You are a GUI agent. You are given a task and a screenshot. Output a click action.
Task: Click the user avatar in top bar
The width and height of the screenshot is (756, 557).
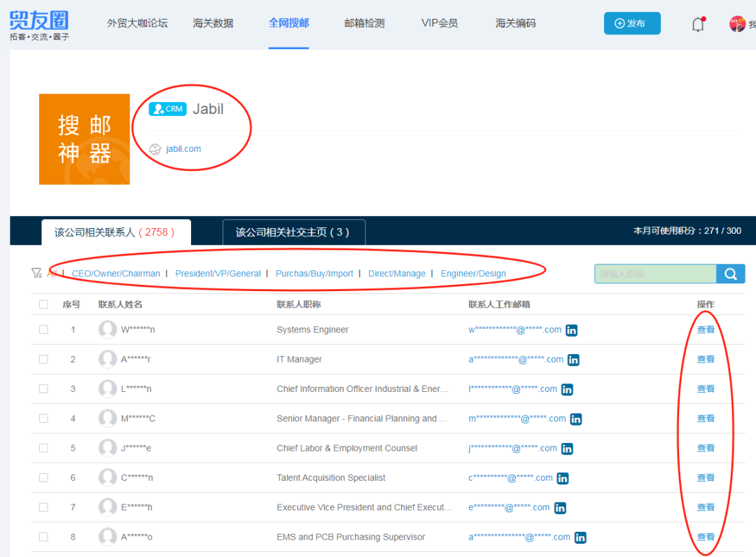pyautogui.click(x=737, y=24)
